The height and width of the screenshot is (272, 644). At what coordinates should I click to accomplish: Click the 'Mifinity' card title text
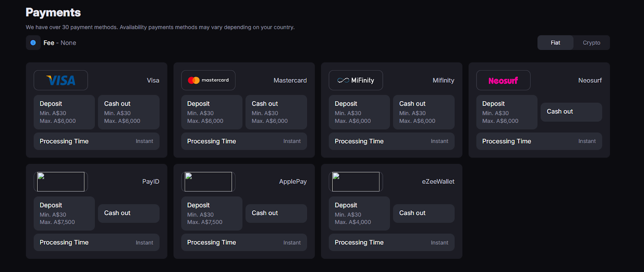tap(444, 81)
